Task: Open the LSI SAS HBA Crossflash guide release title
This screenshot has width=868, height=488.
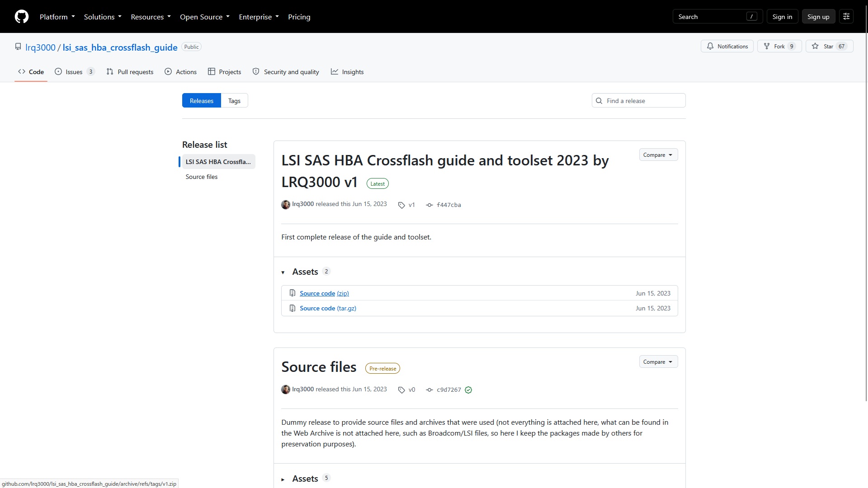Action: 445,171
